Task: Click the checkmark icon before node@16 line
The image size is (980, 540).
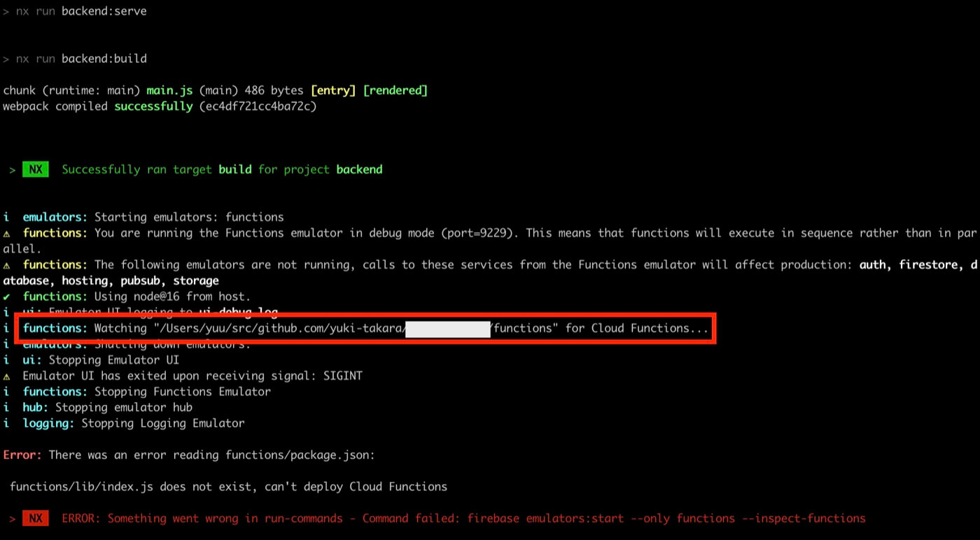Action: (x=6, y=296)
